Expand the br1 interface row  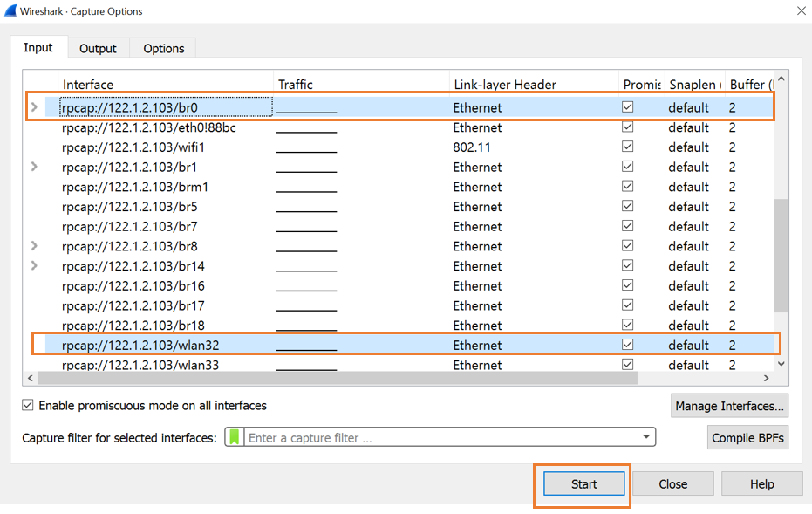[x=34, y=167]
